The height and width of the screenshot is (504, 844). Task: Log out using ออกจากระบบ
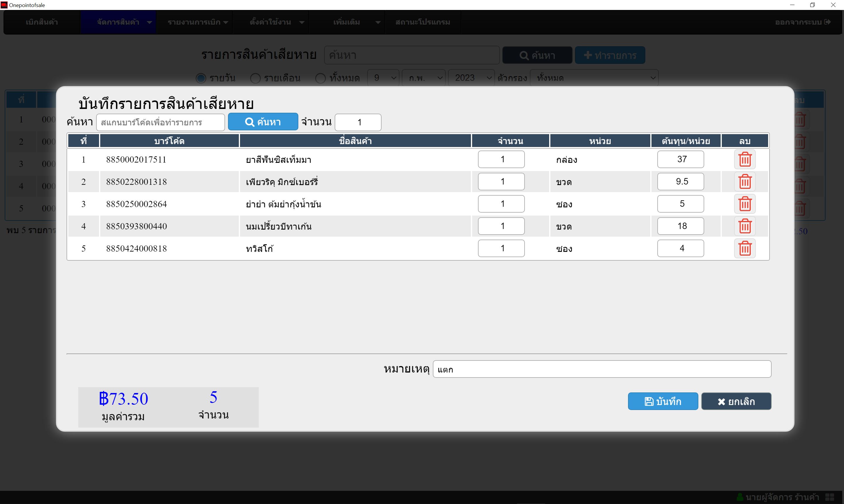[803, 22]
